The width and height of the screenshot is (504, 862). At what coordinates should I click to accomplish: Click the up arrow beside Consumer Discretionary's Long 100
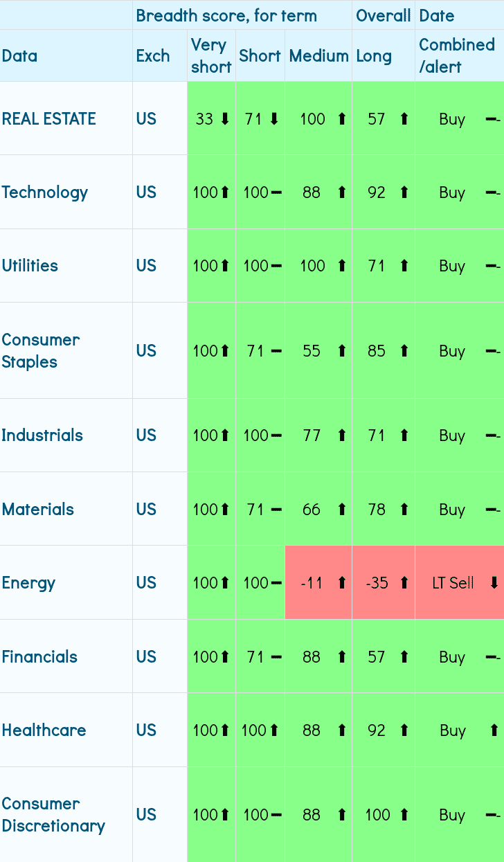(x=404, y=815)
